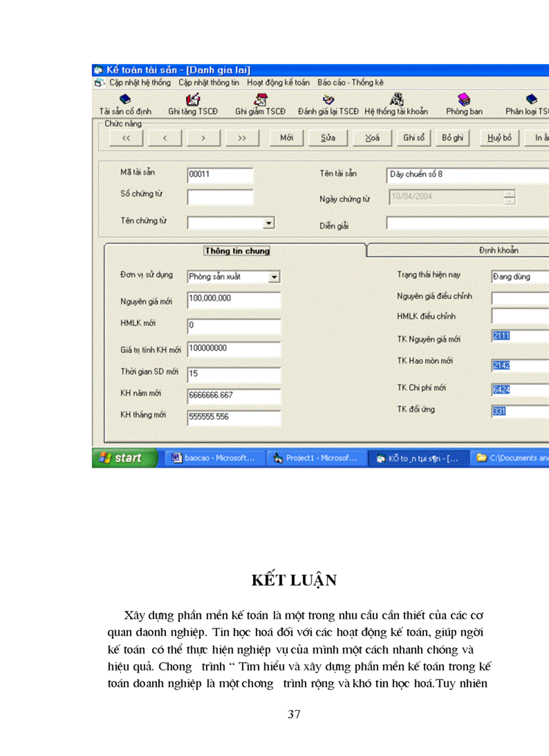The image size is (549, 756).
Task: Go to first record with << button
Action: pos(126,137)
